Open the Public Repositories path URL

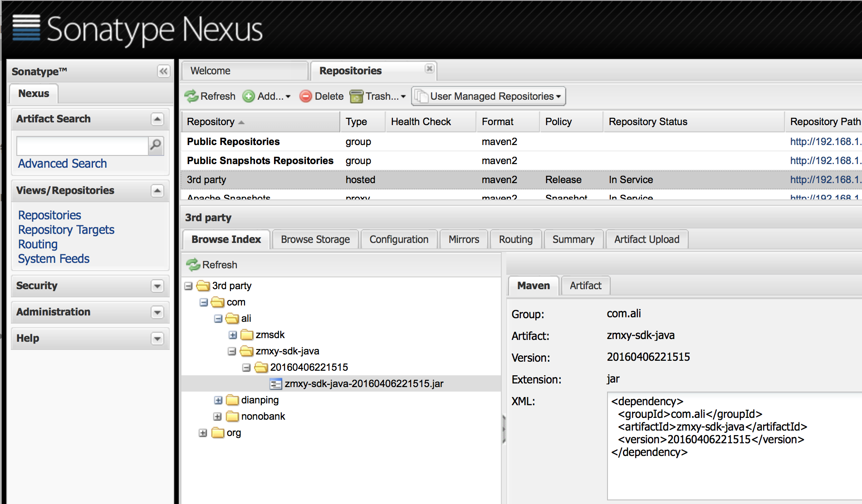click(825, 142)
